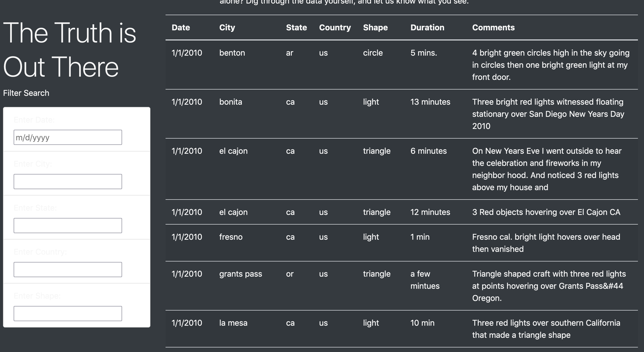The image size is (644, 352).
Task: Click the Duration column header
Action: [x=427, y=27]
